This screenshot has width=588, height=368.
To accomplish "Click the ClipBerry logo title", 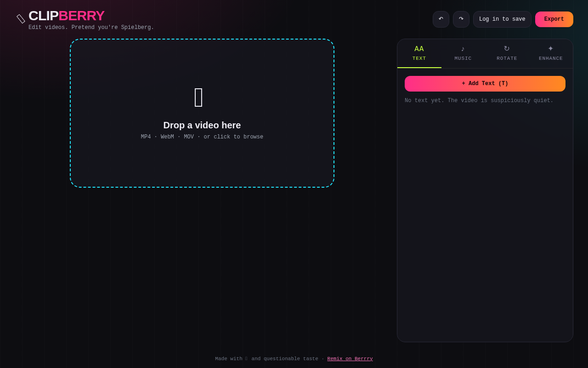I will 67,16.
